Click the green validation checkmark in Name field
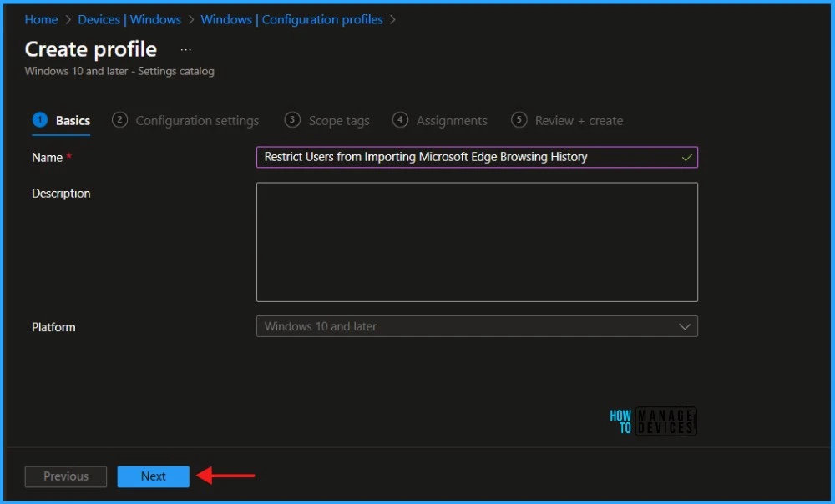 coord(687,157)
